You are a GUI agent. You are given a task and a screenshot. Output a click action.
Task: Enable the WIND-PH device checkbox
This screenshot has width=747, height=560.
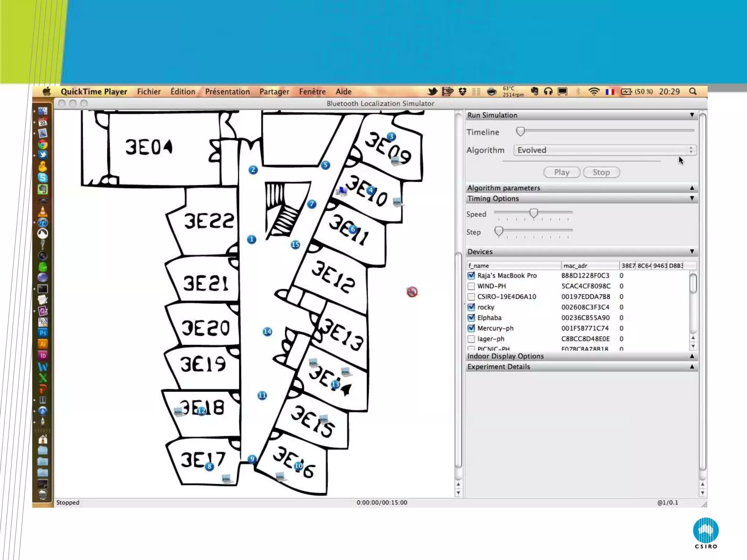point(471,286)
